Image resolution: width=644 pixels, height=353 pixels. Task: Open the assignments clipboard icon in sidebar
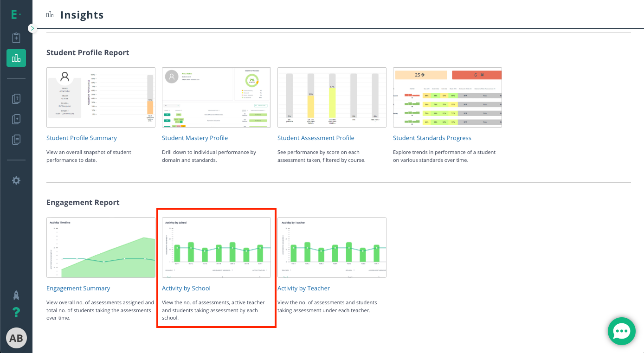pos(16,38)
